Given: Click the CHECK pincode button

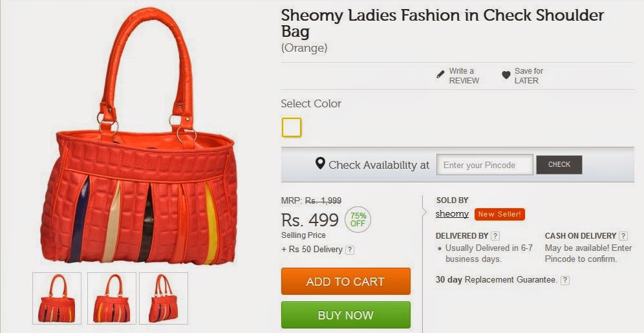Looking at the screenshot, I should 559,165.
